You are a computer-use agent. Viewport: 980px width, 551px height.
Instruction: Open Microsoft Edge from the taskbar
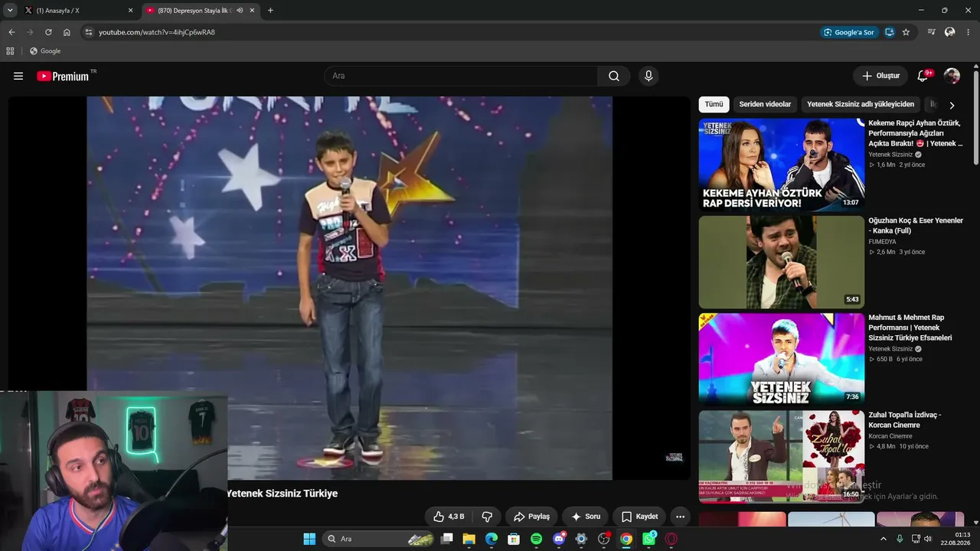click(492, 539)
